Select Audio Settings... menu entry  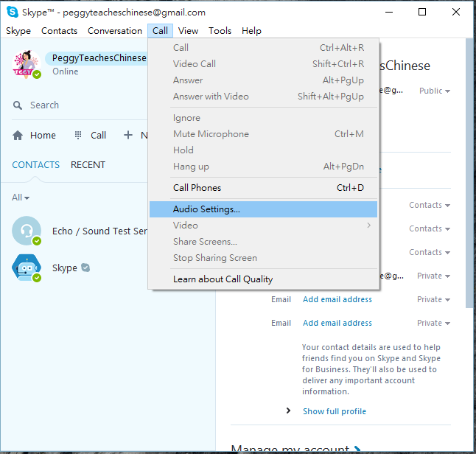263,209
